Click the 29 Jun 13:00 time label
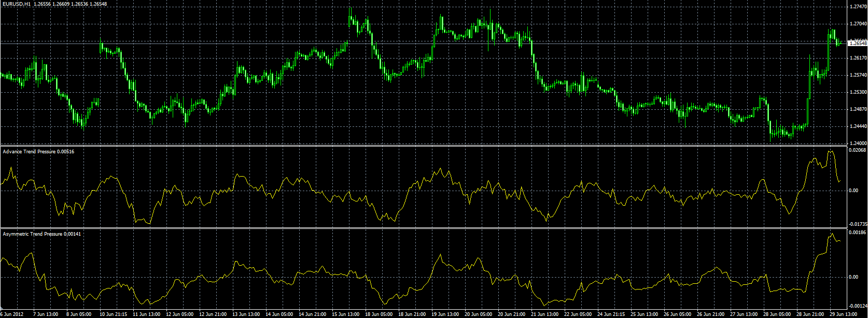 843,314
